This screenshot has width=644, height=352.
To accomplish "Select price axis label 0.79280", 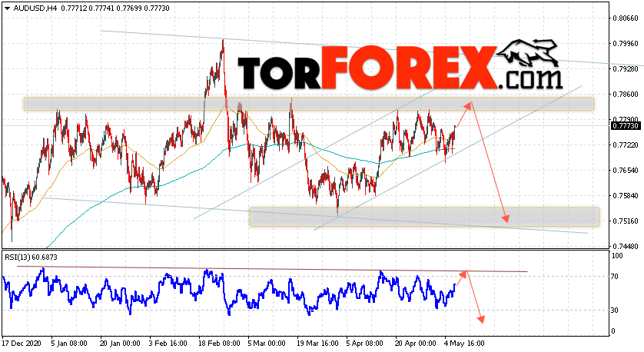I will pyautogui.click(x=626, y=68).
